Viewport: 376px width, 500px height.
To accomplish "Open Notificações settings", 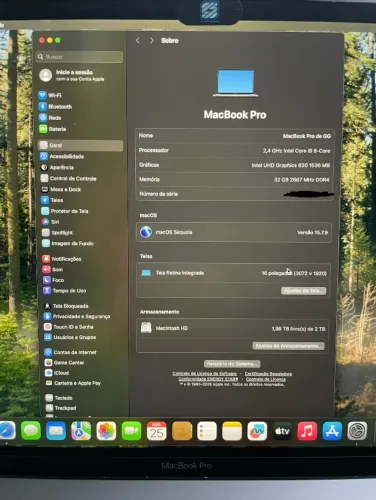I will pos(62,259).
